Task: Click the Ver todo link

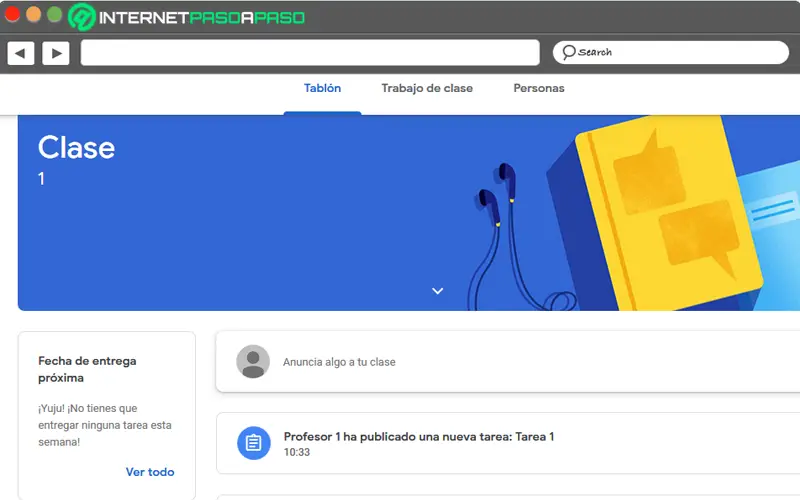Action: [150, 472]
